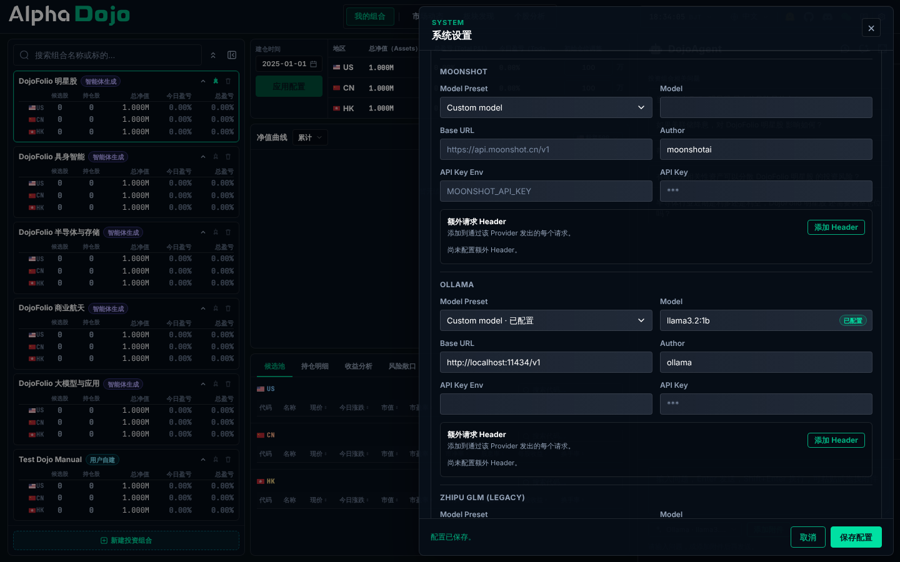Delete DojoFolio 商业航天 using trash icon
Image resolution: width=900 pixels, height=562 pixels.
228,308
